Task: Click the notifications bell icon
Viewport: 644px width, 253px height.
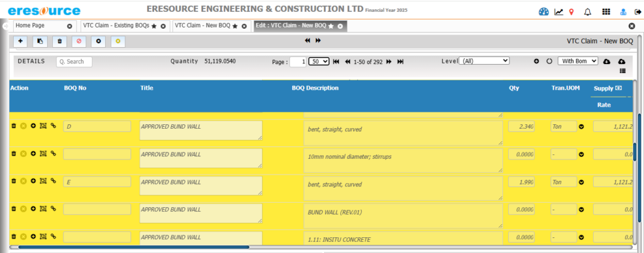Action: tap(588, 12)
